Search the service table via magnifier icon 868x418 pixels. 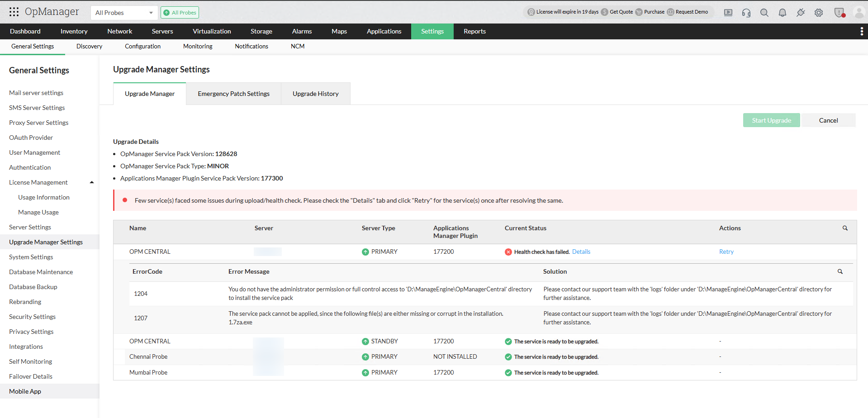(845, 228)
